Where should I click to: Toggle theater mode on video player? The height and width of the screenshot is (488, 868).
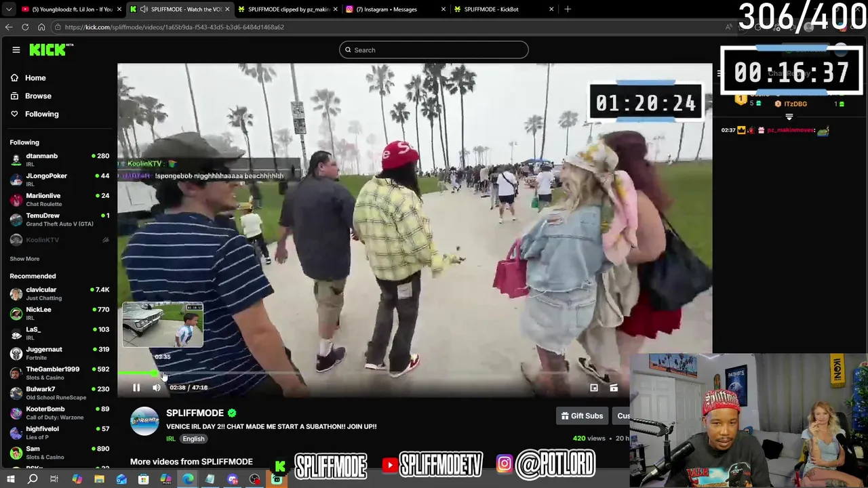pos(594,388)
